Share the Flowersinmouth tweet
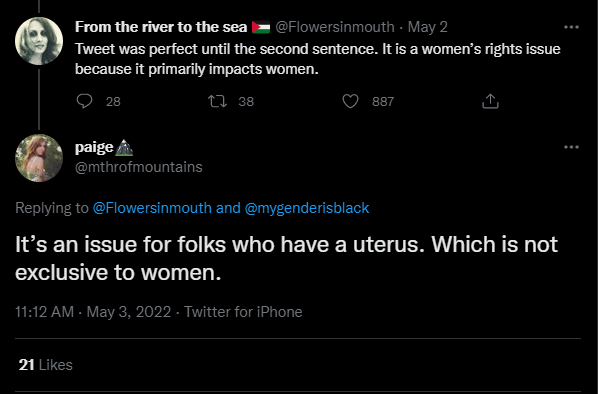This screenshot has width=598, height=394. [490, 101]
